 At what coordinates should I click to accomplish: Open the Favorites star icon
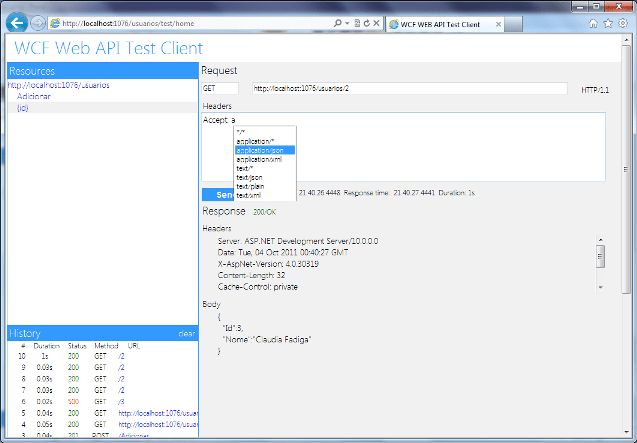tap(608, 22)
